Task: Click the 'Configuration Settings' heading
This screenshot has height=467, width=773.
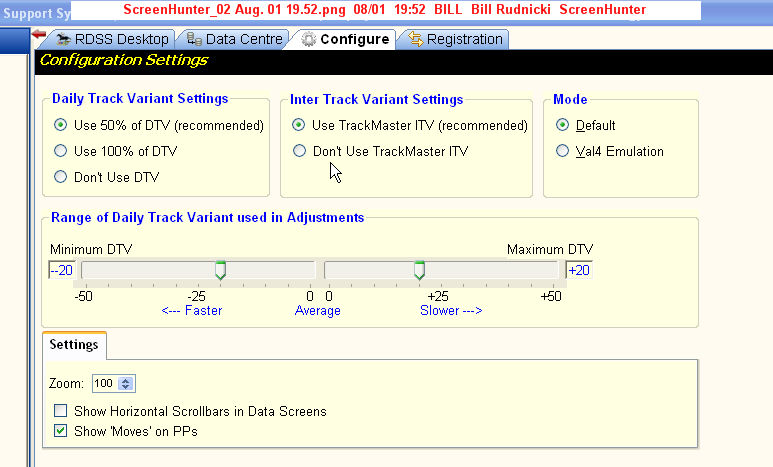Action: (124, 60)
